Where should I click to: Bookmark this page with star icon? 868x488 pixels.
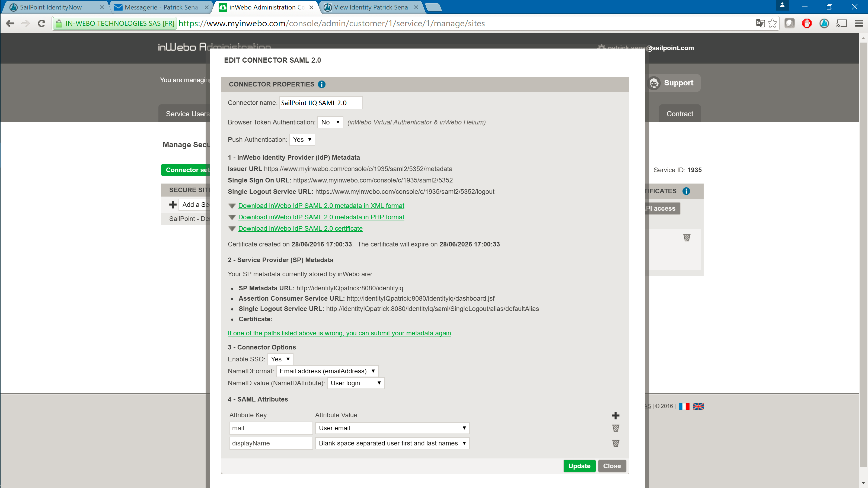772,24
